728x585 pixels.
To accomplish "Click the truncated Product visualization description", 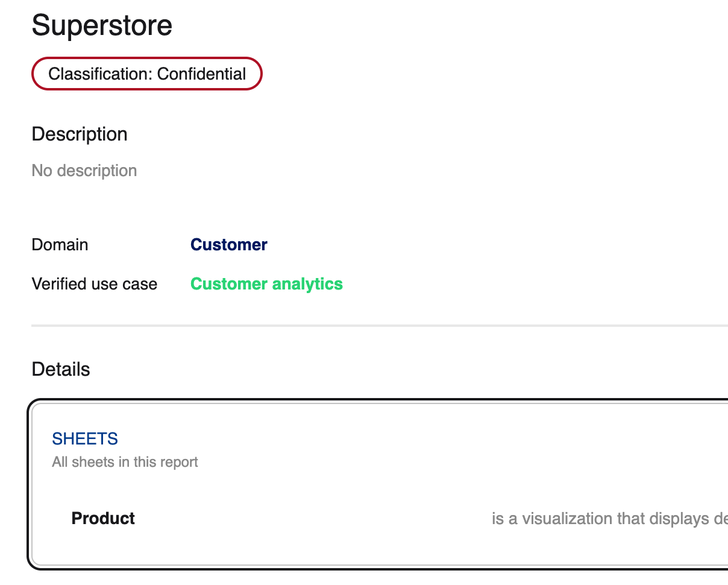I will coord(609,519).
